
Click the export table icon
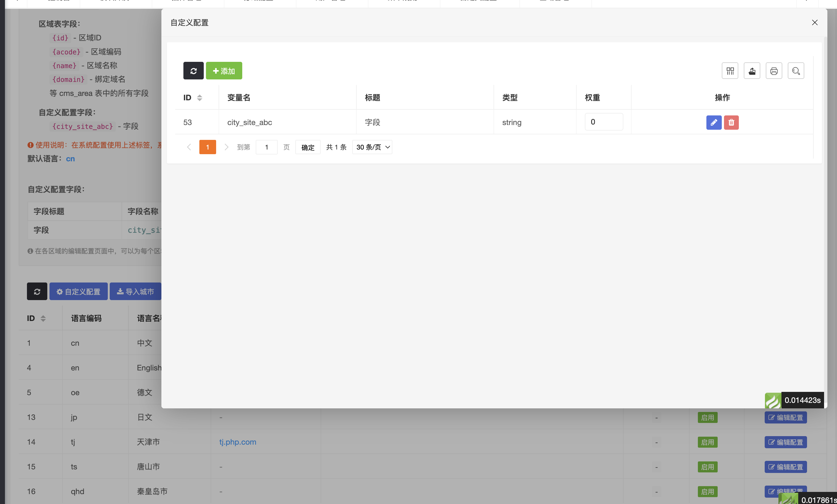tap(752, 71)
